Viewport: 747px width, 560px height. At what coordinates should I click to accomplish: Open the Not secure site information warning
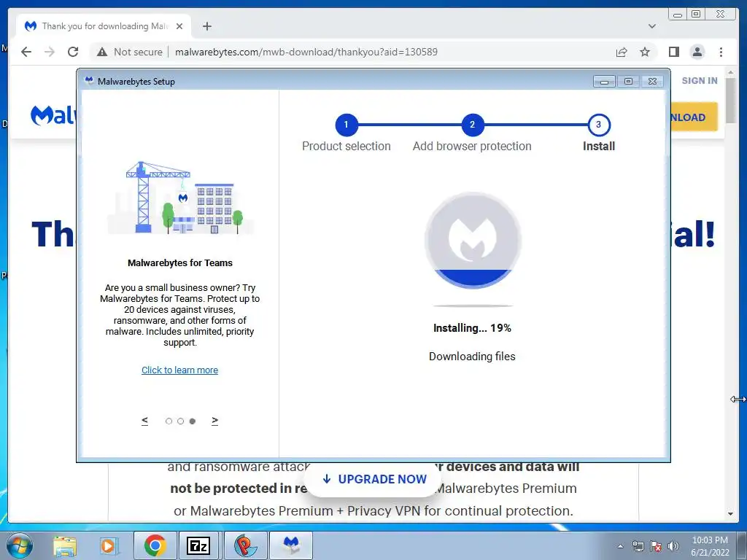click(x=130, y=52)
